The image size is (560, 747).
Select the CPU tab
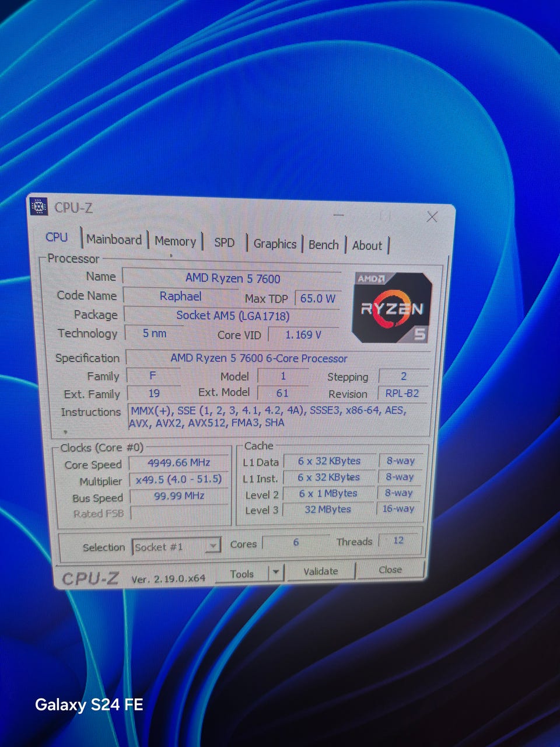pyautogui.click(x=57, y=237)
